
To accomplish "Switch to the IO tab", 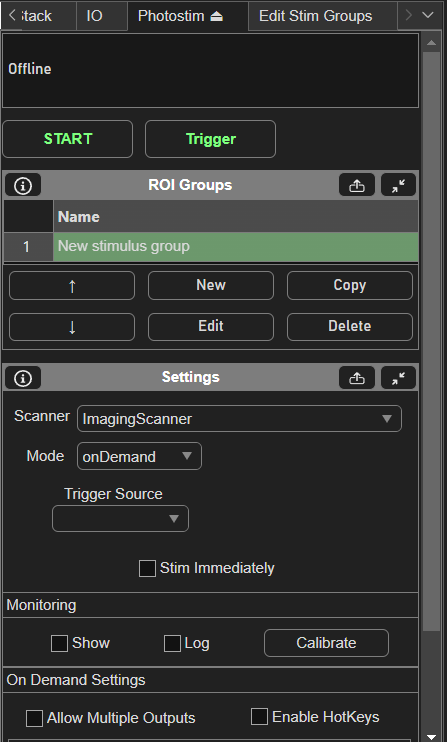I will click(x=101, y=16).
